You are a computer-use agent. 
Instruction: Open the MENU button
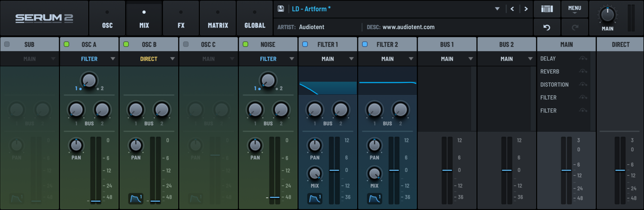pyautogui.click(x=574, y=9)
